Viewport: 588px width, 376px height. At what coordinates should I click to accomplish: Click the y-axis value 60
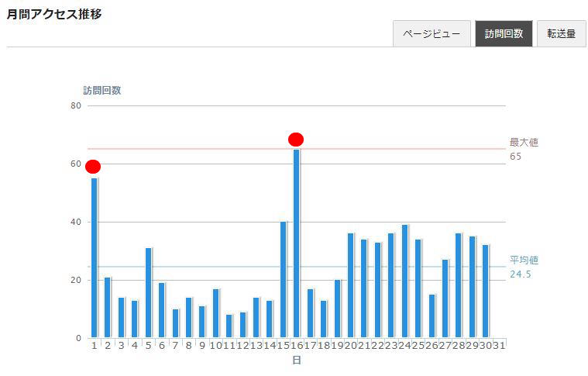[x=76, y=164]
